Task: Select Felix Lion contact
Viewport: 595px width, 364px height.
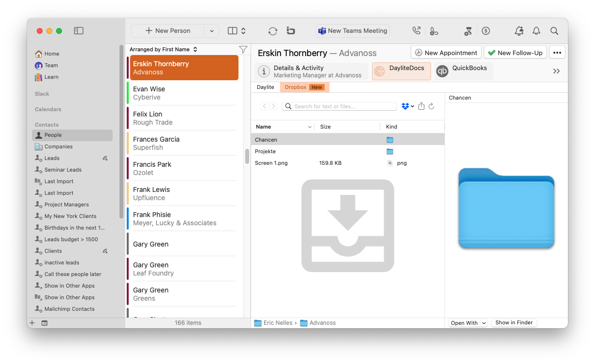Action: point(184,118)
